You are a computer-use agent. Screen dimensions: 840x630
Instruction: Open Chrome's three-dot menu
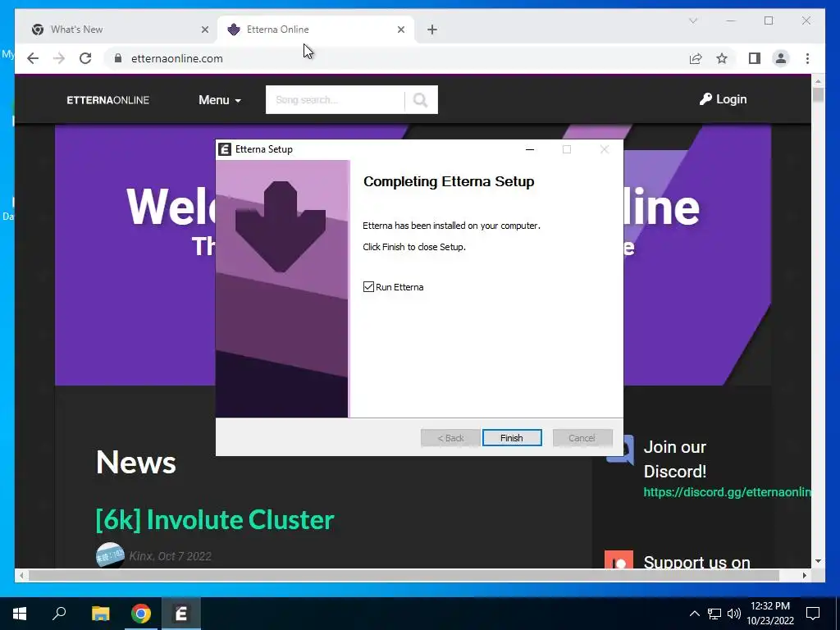pos(807,58)
